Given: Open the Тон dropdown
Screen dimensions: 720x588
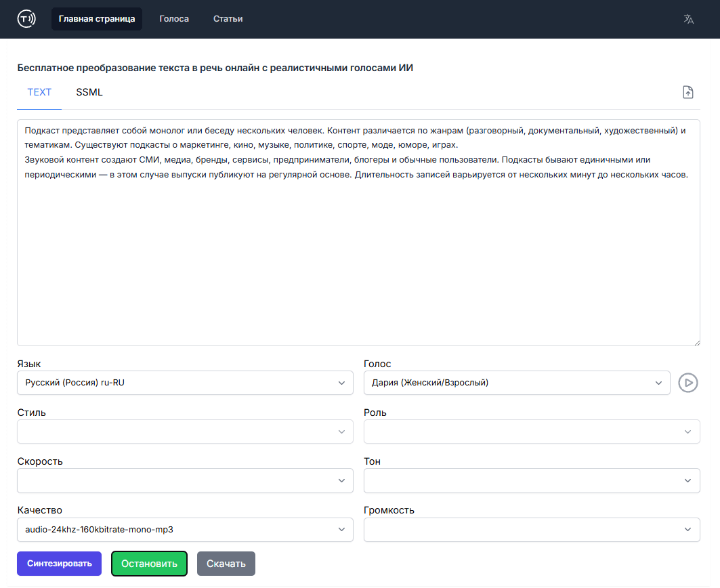Looking at the screenshot, I should (532, 480).
